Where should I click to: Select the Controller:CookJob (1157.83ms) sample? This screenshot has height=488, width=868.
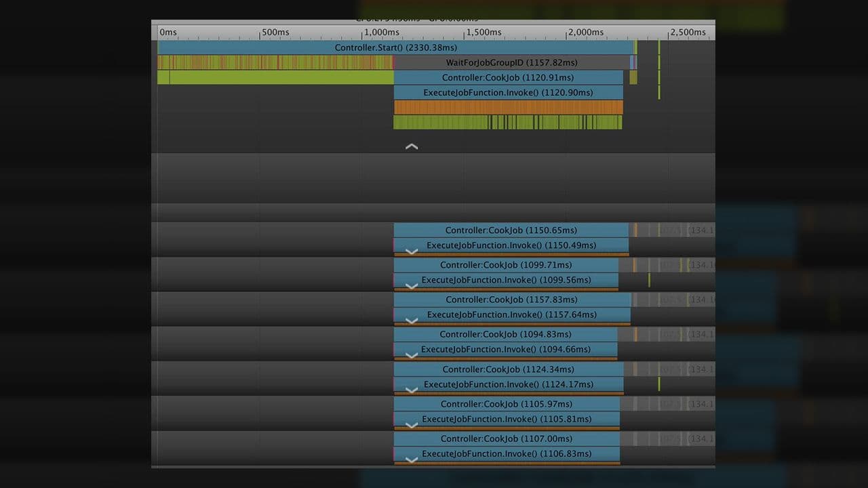(x=511, y=300)
